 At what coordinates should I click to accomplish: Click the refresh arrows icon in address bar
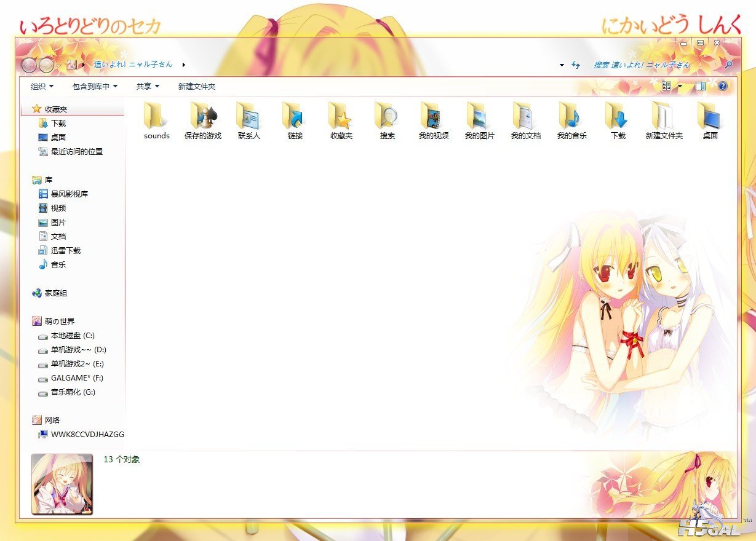click(576, 65)
